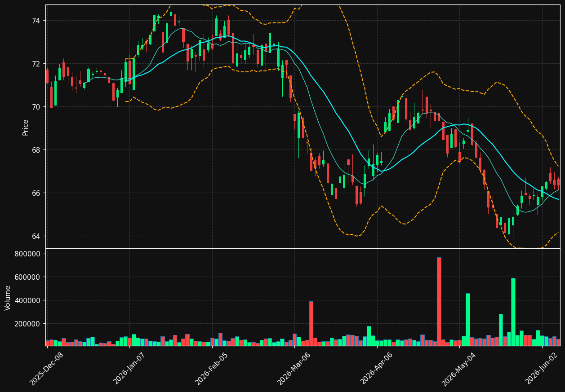Image resolution: width=565 pixels, height=392 pixels.
Task: Click the 2026-Jun-02 date label
Action: click(542, 369)
